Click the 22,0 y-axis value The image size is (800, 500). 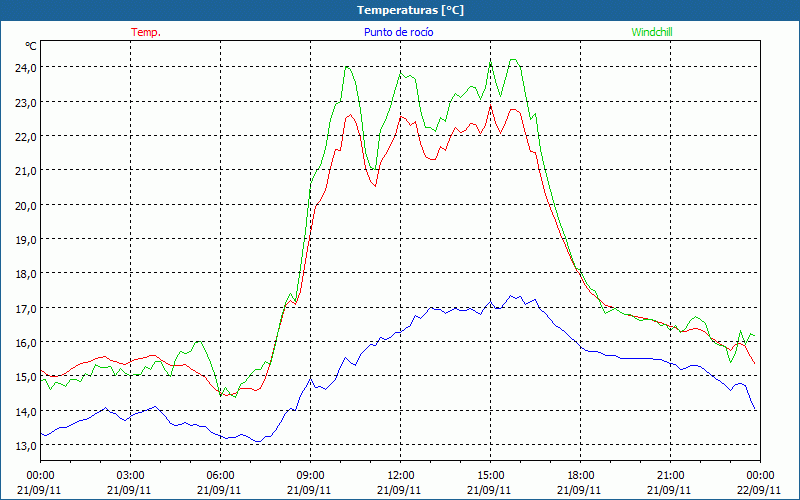tap(24, 136)
